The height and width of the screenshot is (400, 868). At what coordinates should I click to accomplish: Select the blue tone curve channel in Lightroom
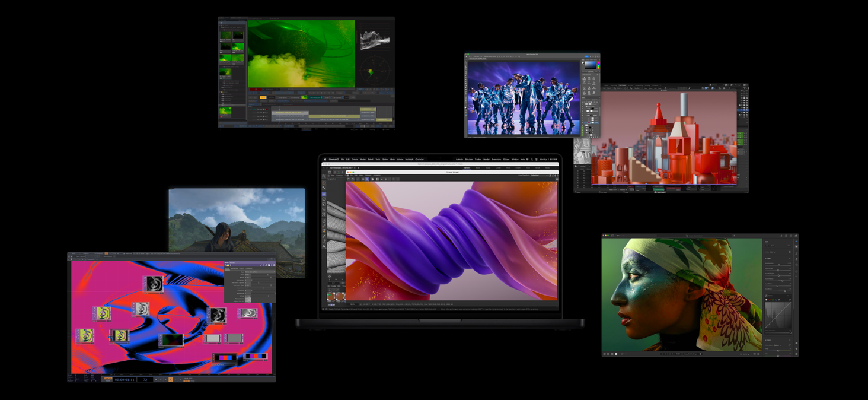[776, 300]
